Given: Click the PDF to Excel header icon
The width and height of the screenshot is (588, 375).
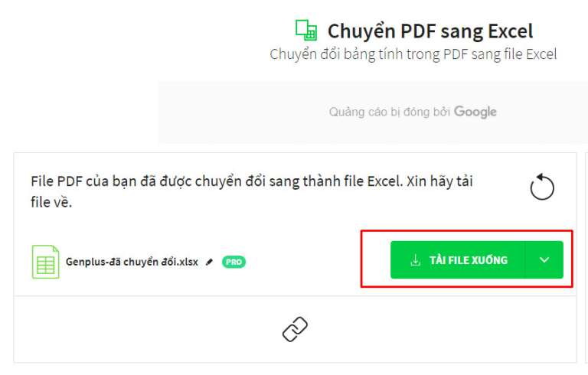Looking at the screenshot, I should pos(306,30).
